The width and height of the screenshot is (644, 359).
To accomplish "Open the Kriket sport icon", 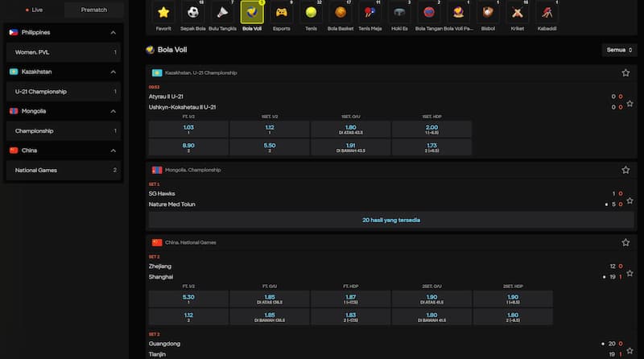I will [517, 14].
